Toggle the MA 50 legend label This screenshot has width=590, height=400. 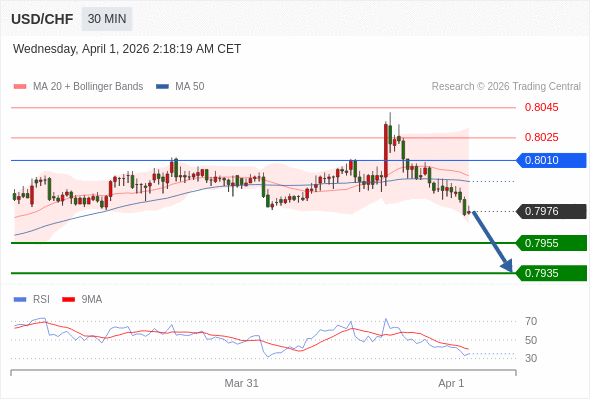click(x=190, y=87)
